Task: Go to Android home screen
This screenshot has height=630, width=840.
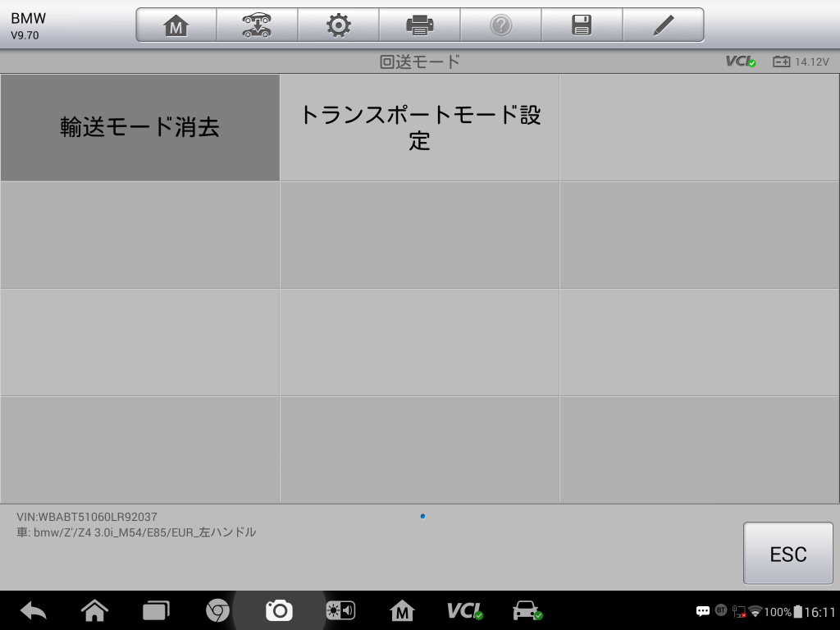Action: pyautogui.click(x=95, y=610)
